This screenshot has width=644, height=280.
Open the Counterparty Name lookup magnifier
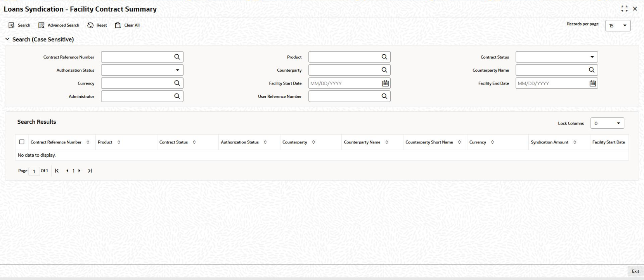tap(592, 70)
